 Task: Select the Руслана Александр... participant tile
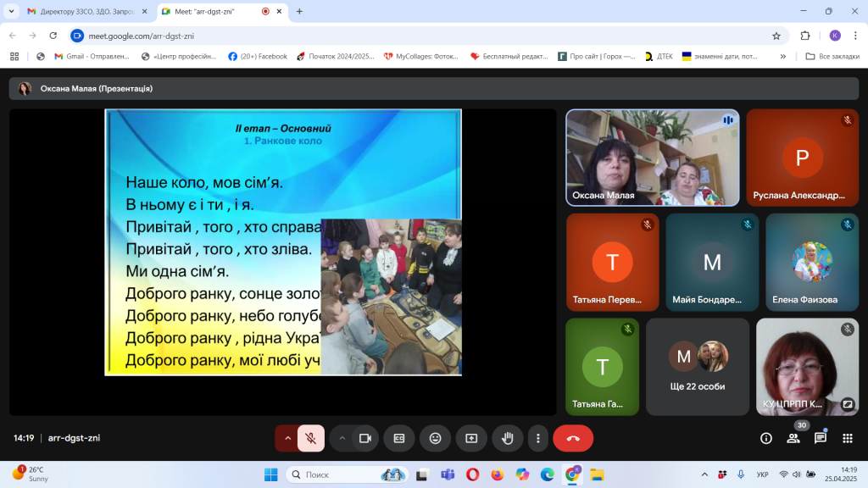click(x=803, y=158)
